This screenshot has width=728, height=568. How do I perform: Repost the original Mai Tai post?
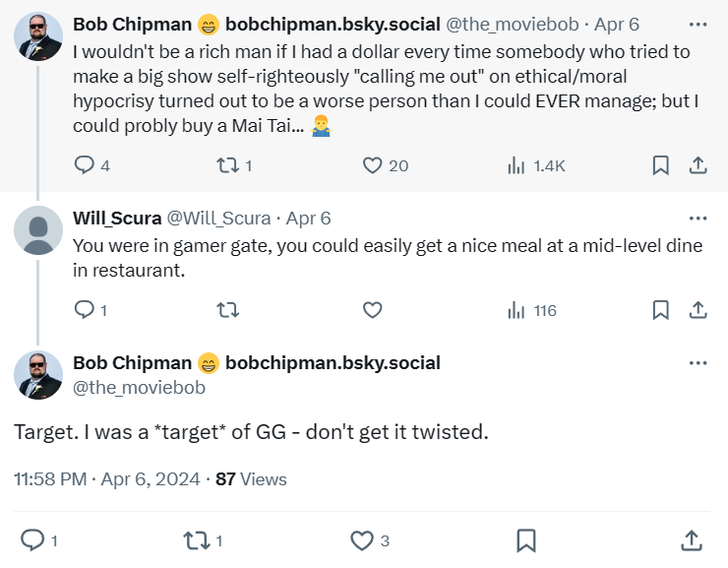point(227,165)
